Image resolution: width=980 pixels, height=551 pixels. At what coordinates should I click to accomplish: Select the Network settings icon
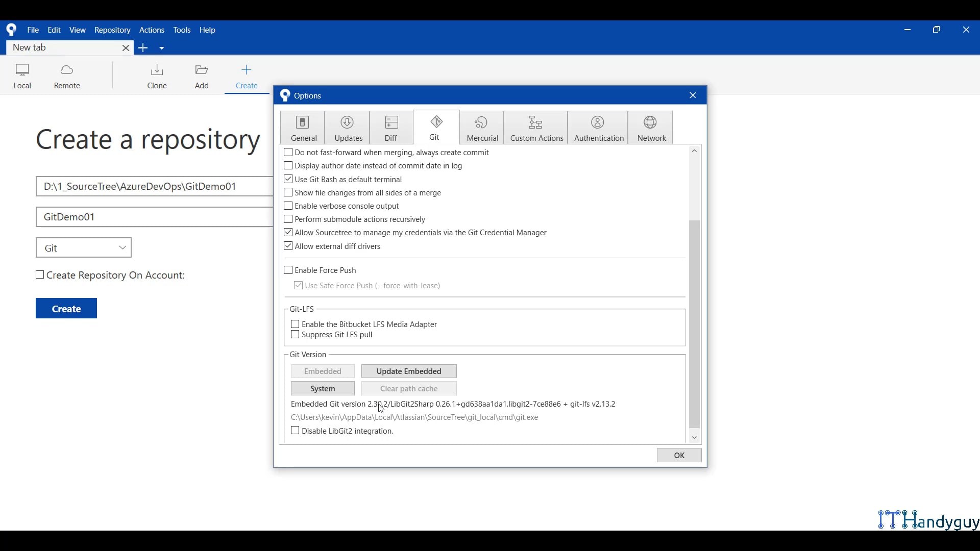click(651, 127)
